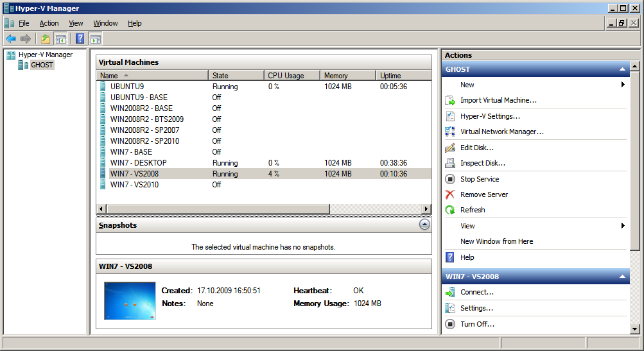The width and height of the screenshot is (644, 351).
Task: Click the Up one level folder icon
Action: 45,39
